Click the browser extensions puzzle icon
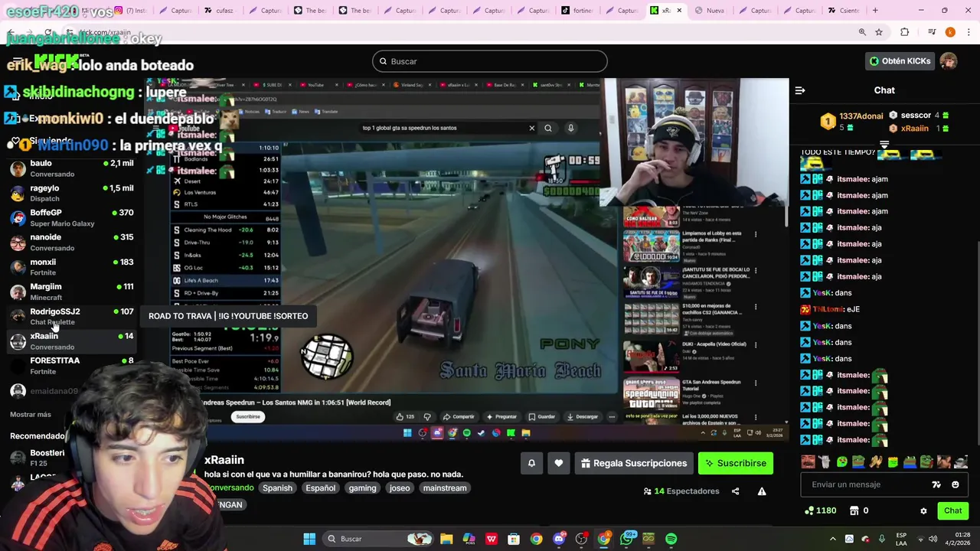Viewport: 980px width, 551px height. 905,32
